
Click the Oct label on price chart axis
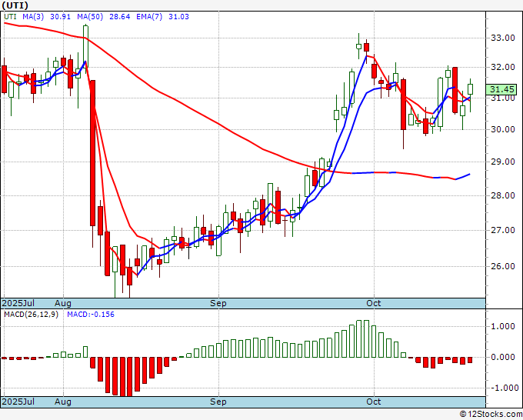click(x=374, y=303)
